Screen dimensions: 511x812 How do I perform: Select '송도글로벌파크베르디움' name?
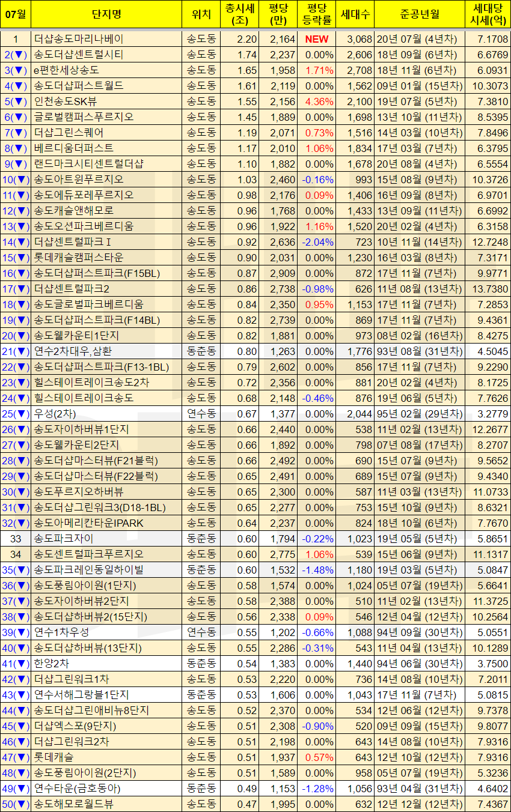tap(89, 304)
